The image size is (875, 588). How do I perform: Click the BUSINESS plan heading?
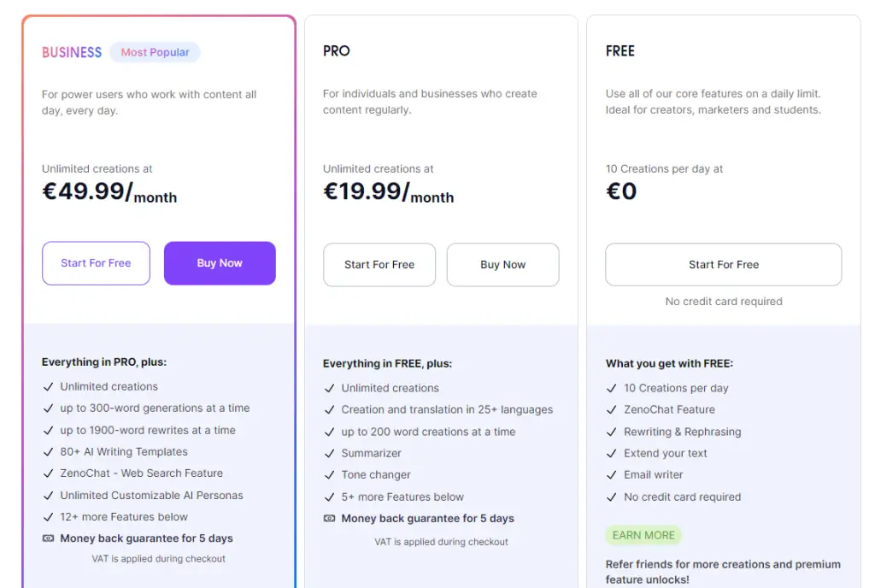coord(72,52)
